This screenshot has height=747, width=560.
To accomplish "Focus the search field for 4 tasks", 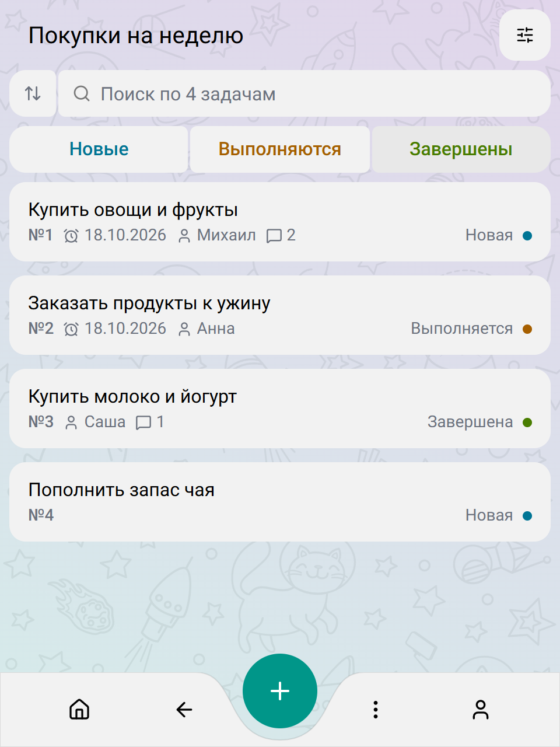I will click(x=304, y=93).
